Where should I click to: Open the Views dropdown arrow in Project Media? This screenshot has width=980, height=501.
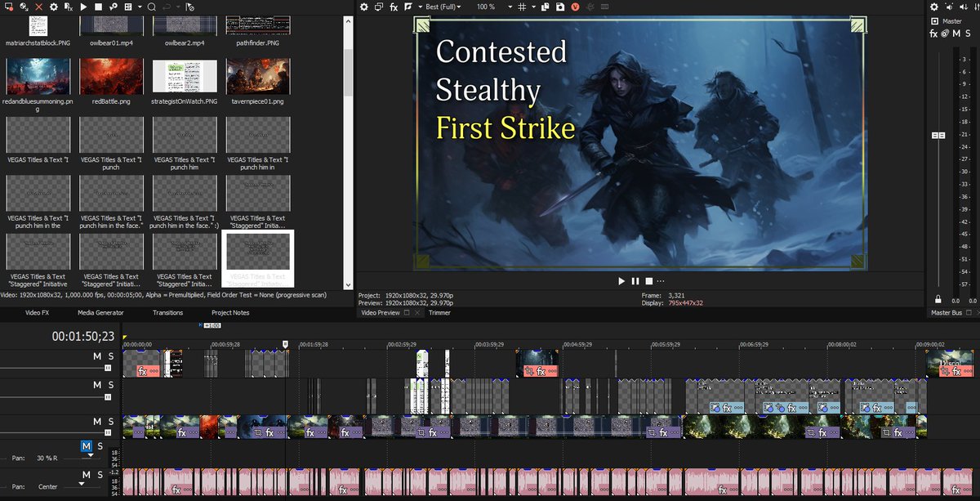[140, 7]
